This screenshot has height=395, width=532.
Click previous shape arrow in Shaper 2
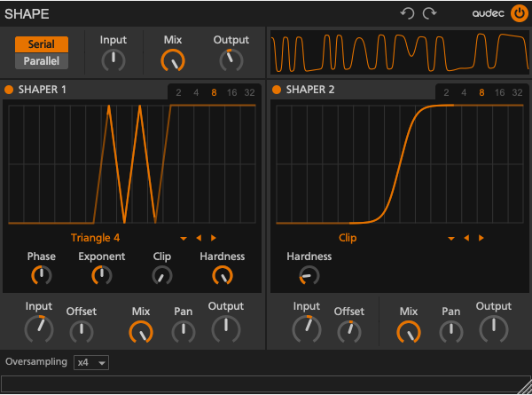click(x=466, y=238)
